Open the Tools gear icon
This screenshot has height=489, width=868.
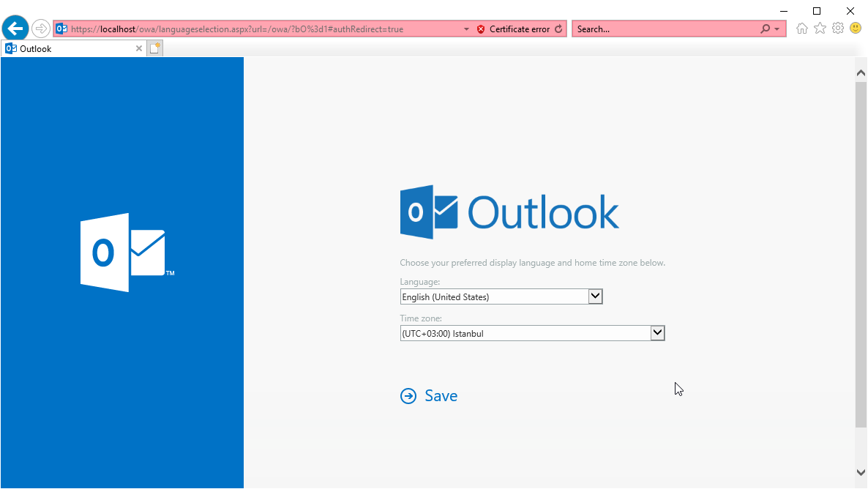tap(838, 29)
